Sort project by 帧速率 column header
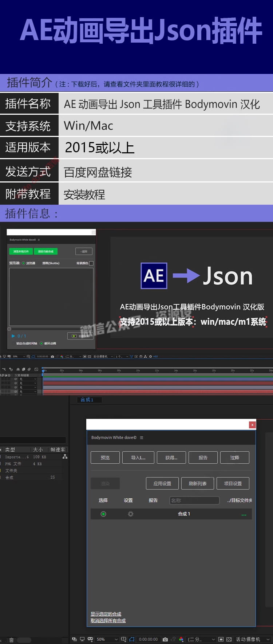 [x=58, y=449]
